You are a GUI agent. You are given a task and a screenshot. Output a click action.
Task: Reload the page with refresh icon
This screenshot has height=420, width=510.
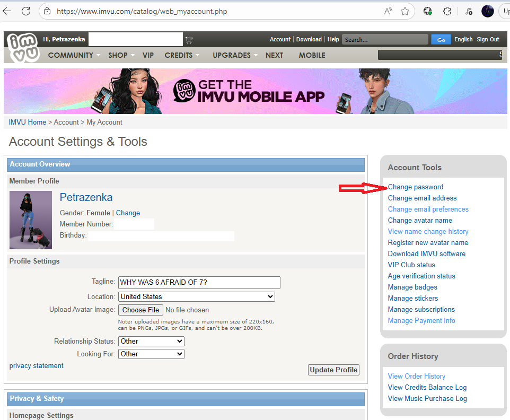pos(26,11)
